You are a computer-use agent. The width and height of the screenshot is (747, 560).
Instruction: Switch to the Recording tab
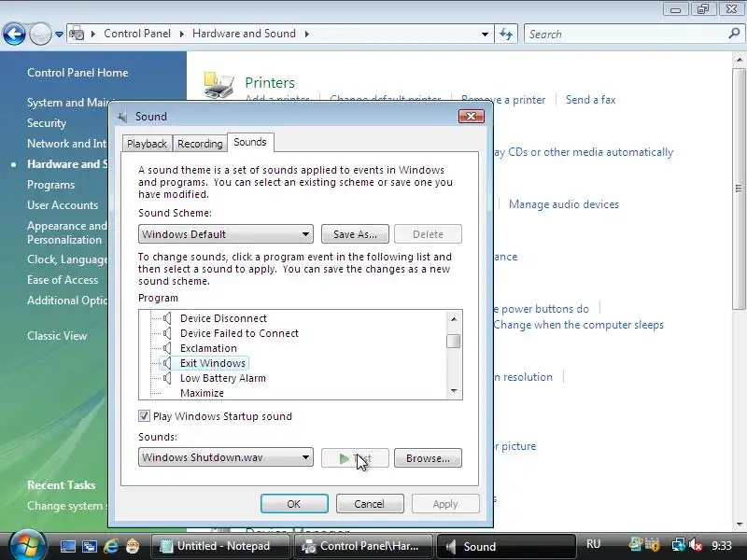point(200,144)
